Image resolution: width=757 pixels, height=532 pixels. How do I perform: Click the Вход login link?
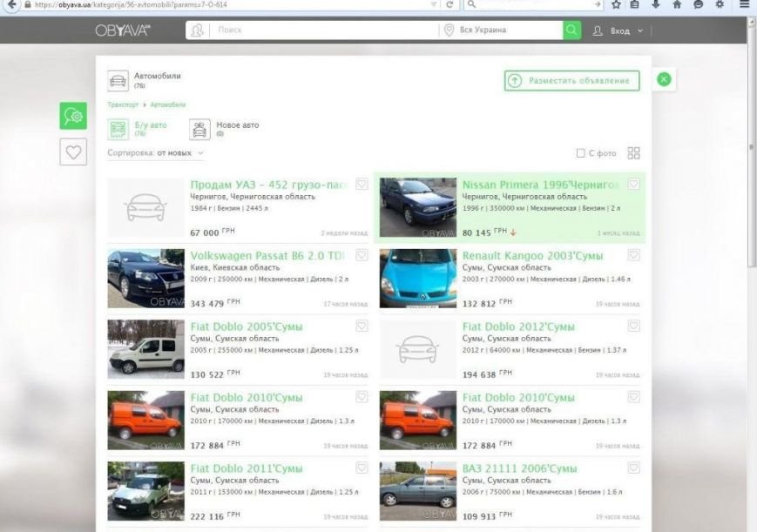[x=620, y=30]
